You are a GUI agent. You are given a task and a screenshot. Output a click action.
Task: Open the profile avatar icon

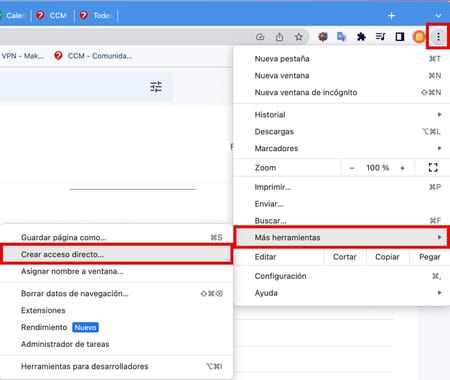[x=419, y=37]
